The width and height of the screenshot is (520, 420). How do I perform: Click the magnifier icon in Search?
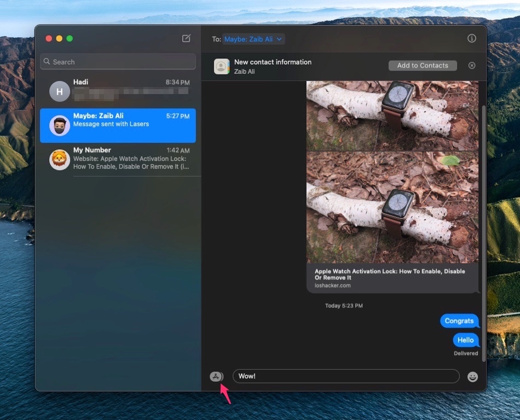[x=47, y=62]
